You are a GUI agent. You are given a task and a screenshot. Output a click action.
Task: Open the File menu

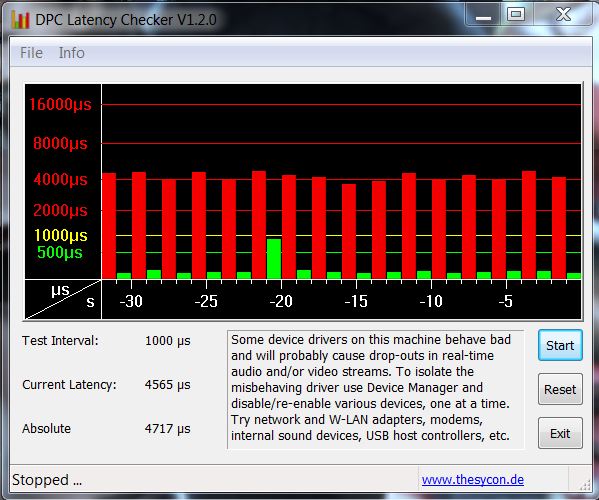31,53
